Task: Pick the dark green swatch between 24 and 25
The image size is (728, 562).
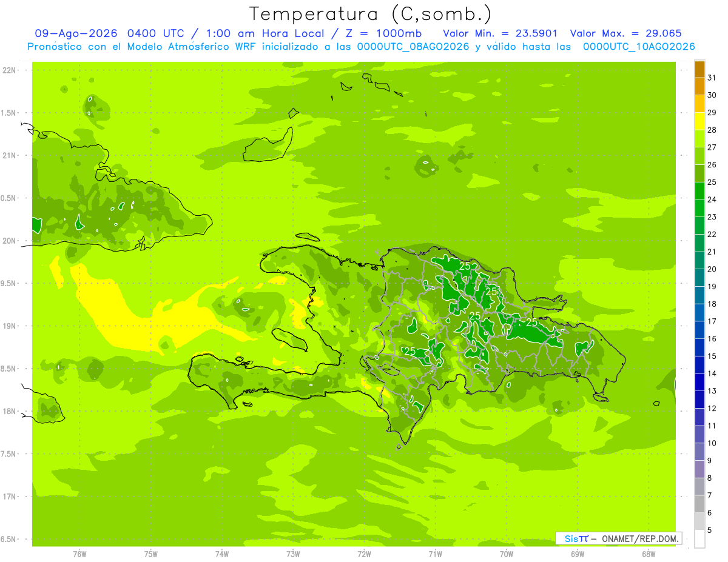Action: pos(699,191)
